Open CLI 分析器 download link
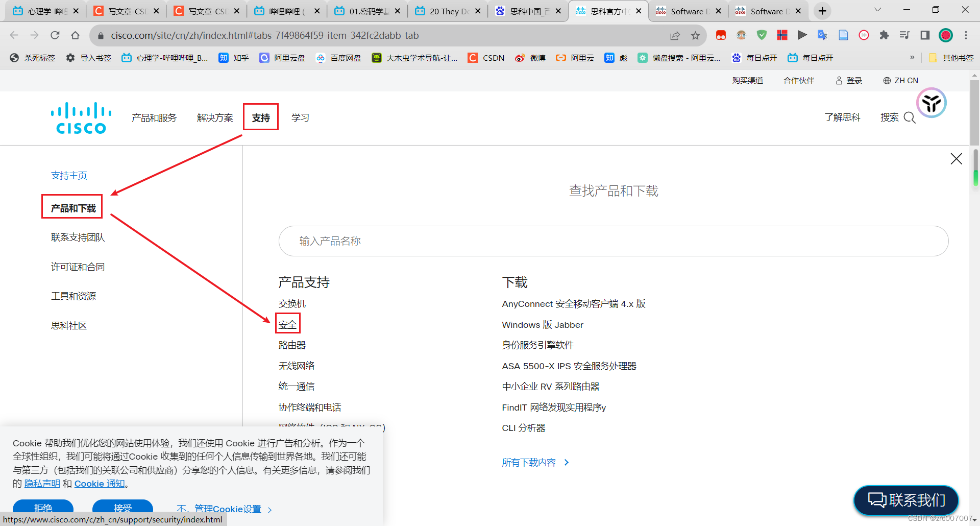 click(524, 428)
